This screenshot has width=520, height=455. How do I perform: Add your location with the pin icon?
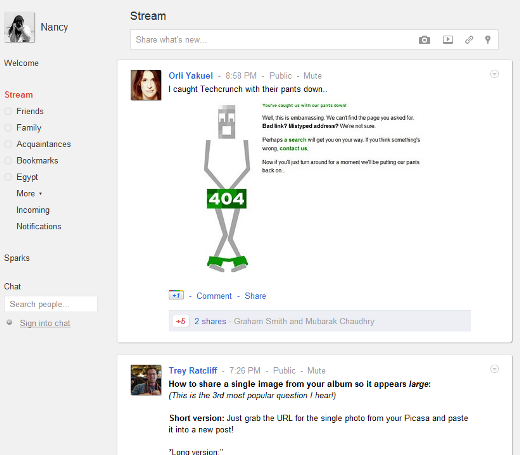point(487,40)
